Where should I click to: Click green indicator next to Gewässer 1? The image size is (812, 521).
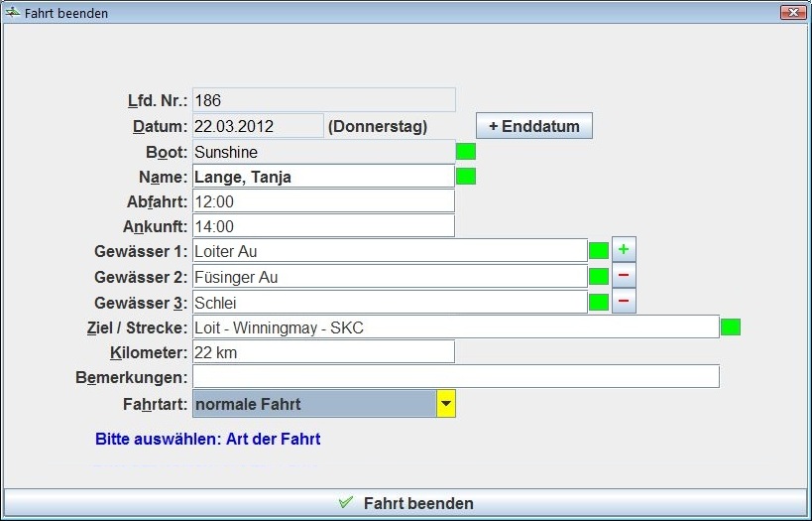coord(599,251)
